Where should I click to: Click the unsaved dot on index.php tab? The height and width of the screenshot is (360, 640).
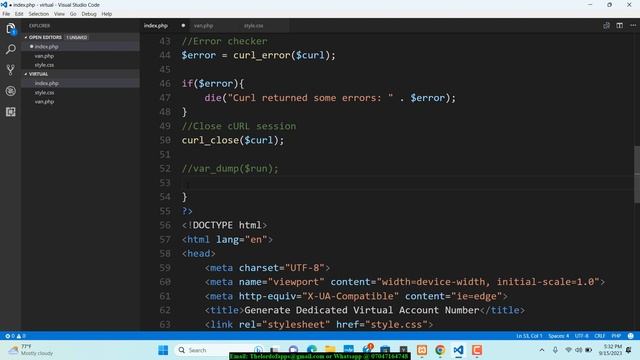point(183,25)
